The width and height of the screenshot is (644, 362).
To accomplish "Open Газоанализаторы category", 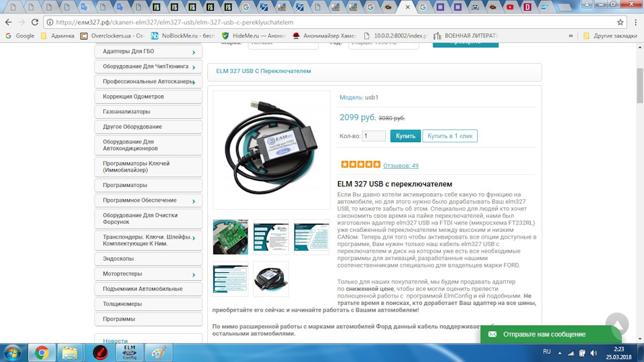I will (x=148, y=112).
